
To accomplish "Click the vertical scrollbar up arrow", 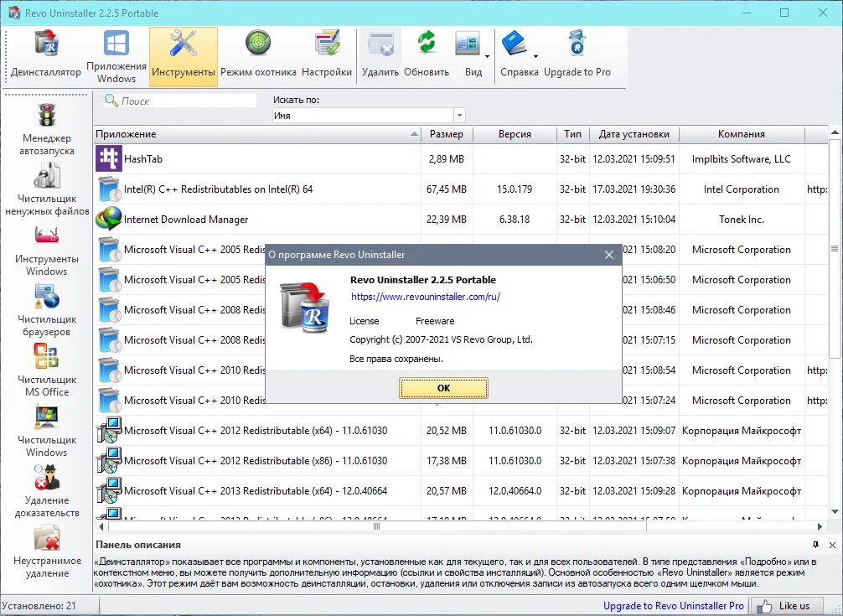I will point(835,132).
